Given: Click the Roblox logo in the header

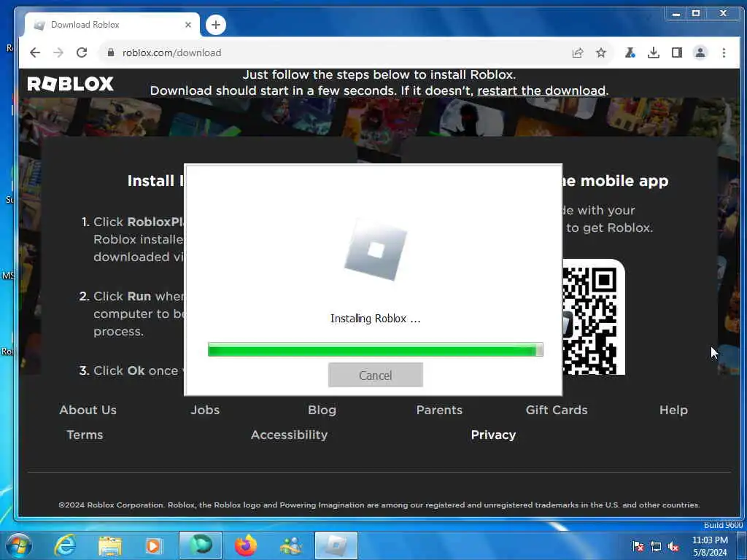Looking at the screenshot, I should [x=70, y=84].
